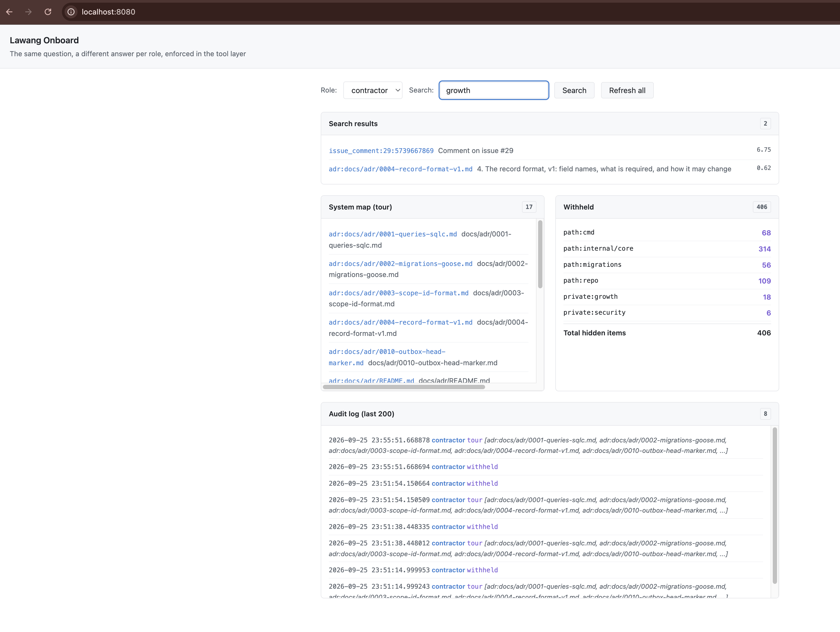840x632 pixels.
Task: Click Search results count badge 2
Action: [765, 123]
